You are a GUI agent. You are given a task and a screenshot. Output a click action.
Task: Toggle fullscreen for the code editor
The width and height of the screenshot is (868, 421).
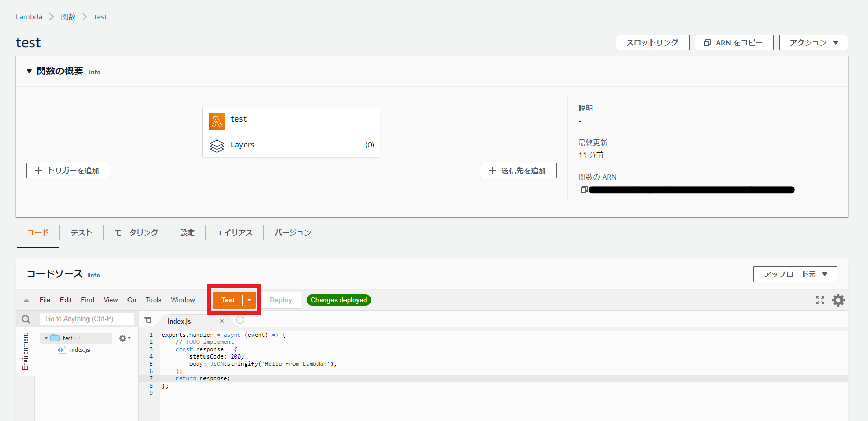pos(820,300)
